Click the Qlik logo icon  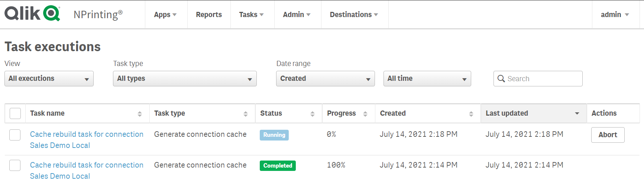coord(32,13)
